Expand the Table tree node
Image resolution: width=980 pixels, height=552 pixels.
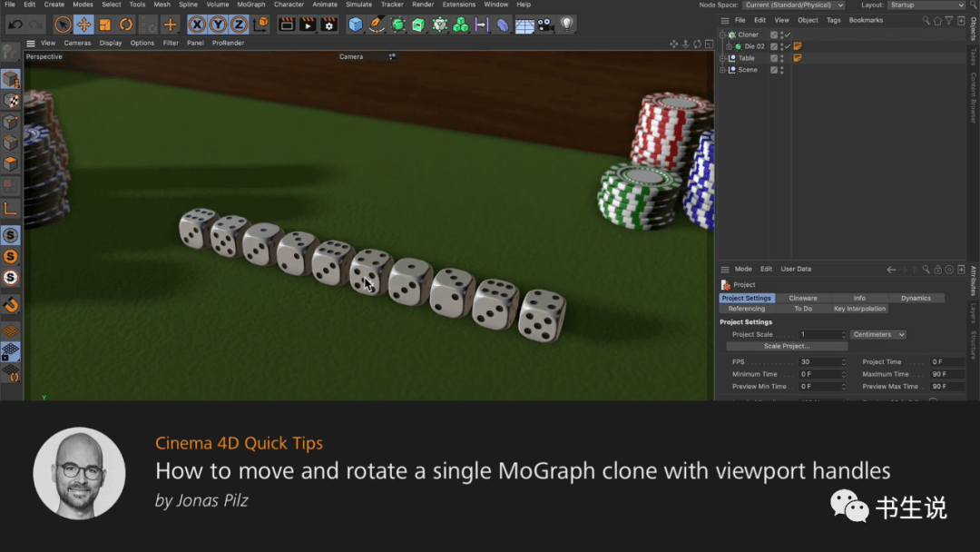[x=722, y=58]
